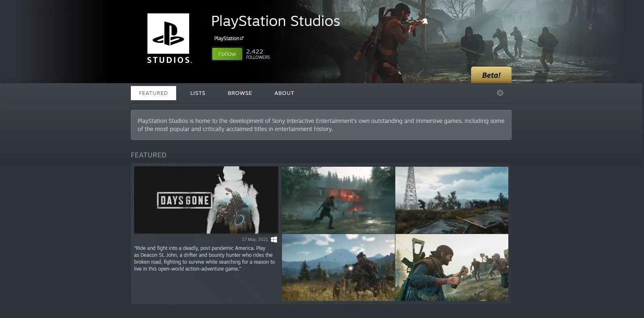Image resolution: width=644 pixels, height=318 pixels.
Task: Click the PlayStation Studios title text
Action: (275, 21)
